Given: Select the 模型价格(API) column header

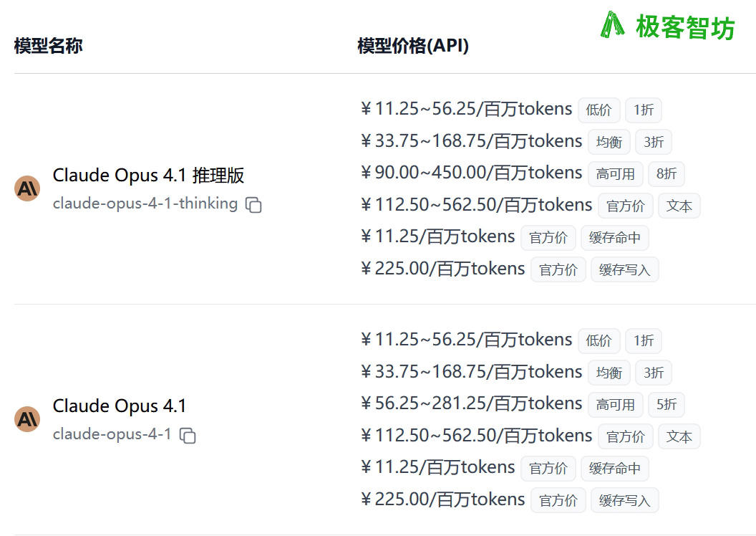Looking at the screenshot, I should 412,46.
